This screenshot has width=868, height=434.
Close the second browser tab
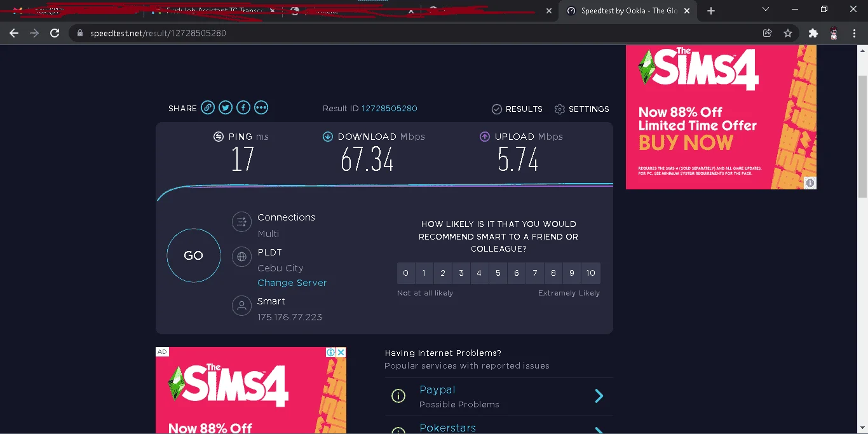tap(273, 11)
